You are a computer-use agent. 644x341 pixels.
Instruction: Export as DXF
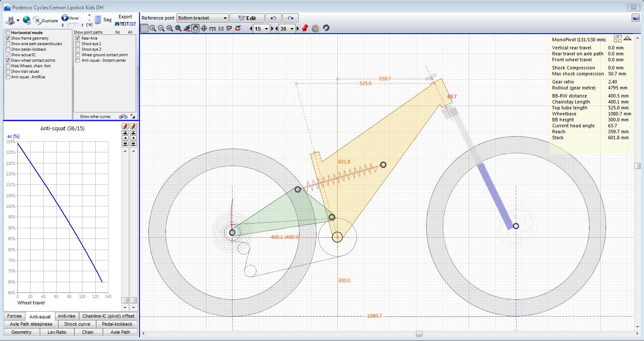point(133,24)
